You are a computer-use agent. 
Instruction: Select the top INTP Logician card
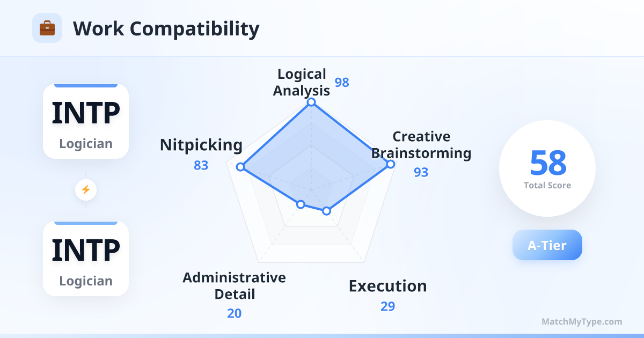point(86,121)
